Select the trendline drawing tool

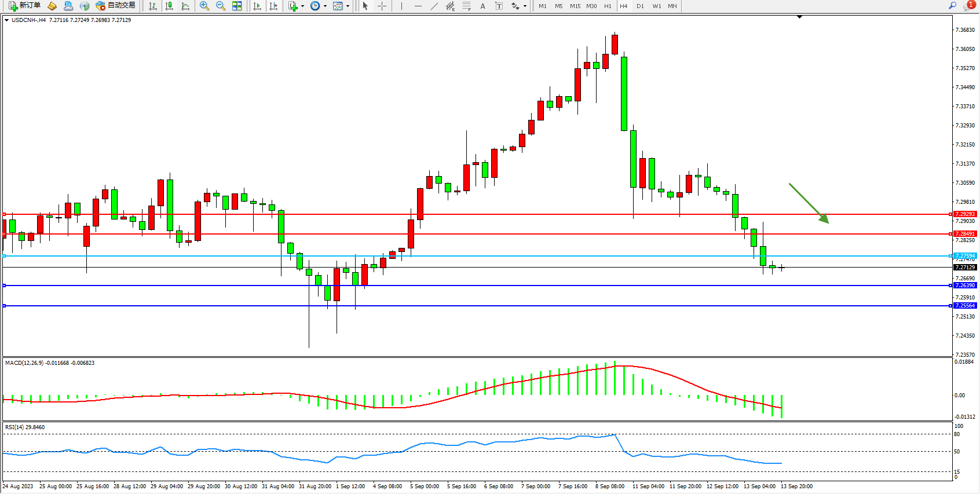coord(434,6)
